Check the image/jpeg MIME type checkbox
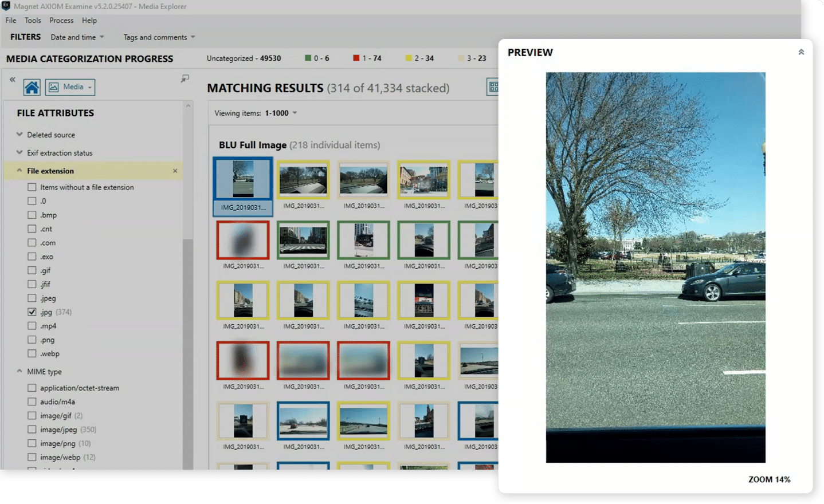 click(x=32, y=430)
